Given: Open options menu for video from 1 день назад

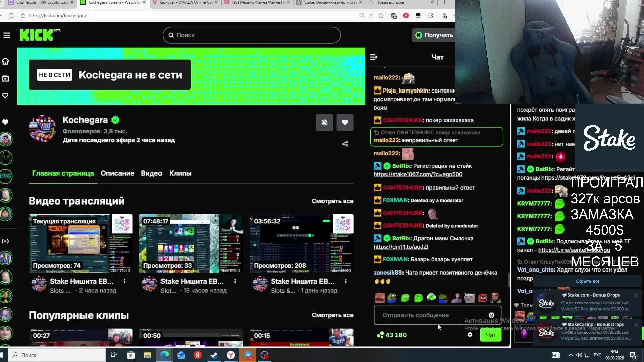Looking at the screenshot, I should (346, 281).
